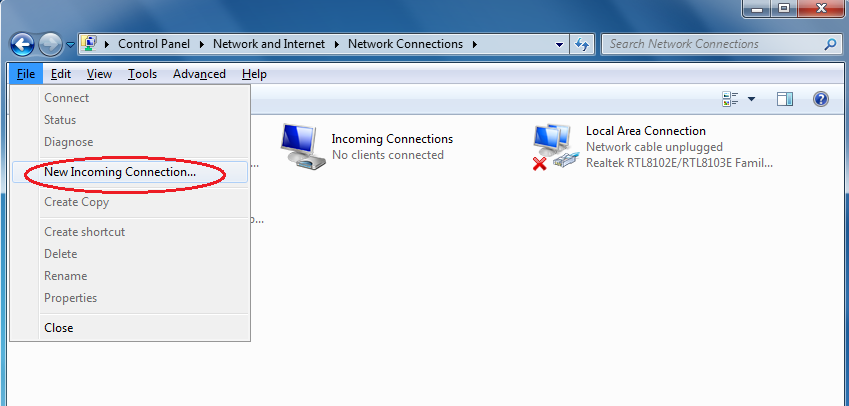Open the File menu
849x406 pixels.
pos(25,74)
